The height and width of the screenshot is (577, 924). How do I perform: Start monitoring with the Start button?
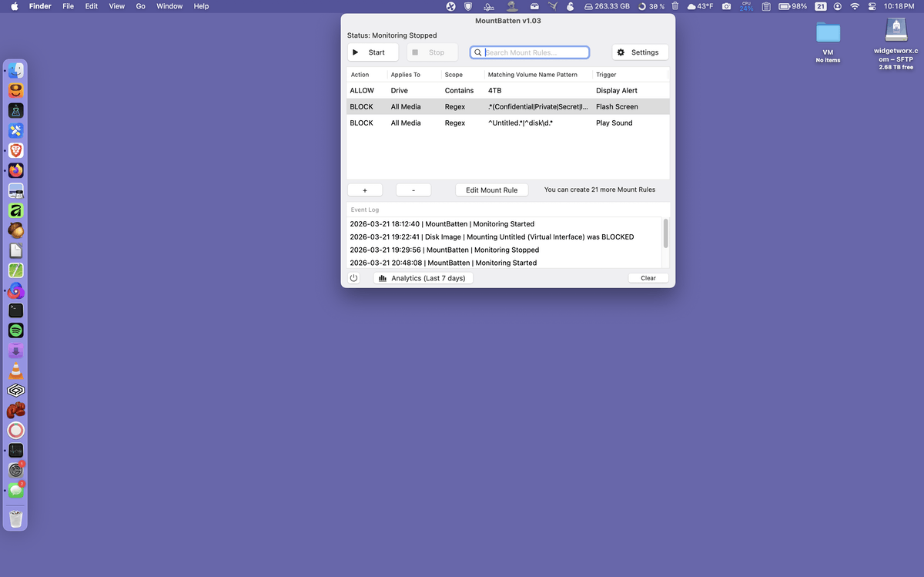click(373, 52)
